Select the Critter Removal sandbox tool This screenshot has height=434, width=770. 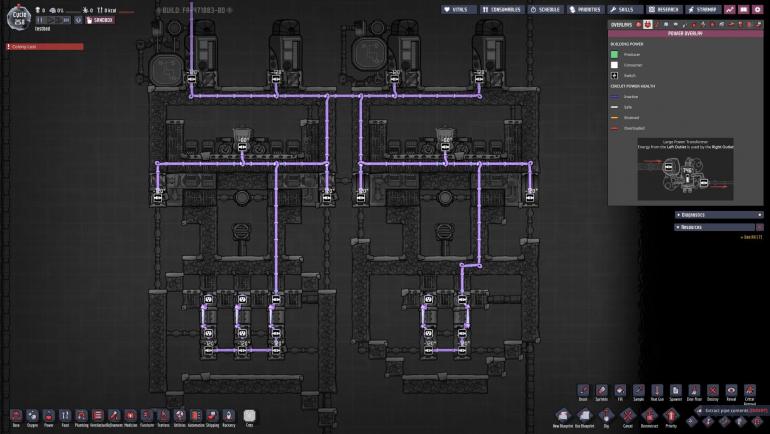coord(749,393)
